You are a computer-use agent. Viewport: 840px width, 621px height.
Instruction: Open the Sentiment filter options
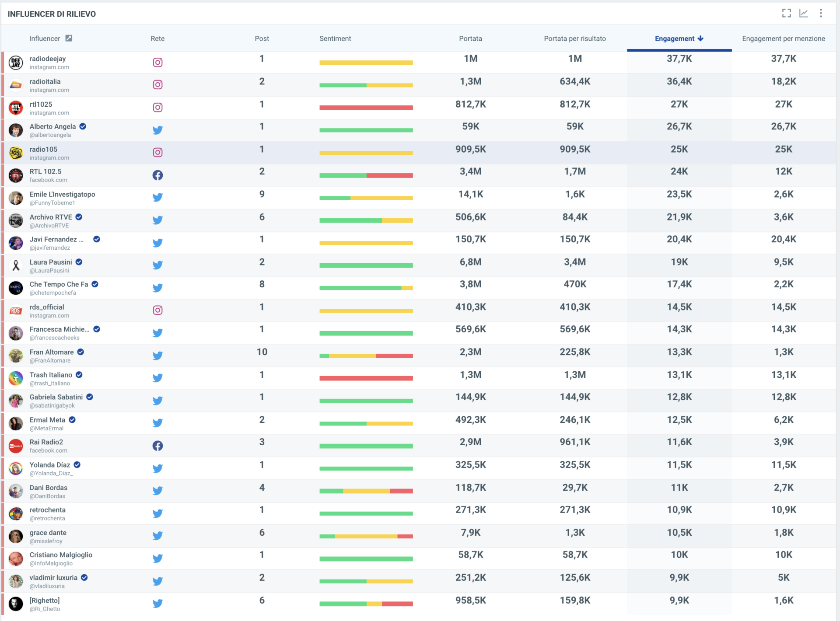333,42
